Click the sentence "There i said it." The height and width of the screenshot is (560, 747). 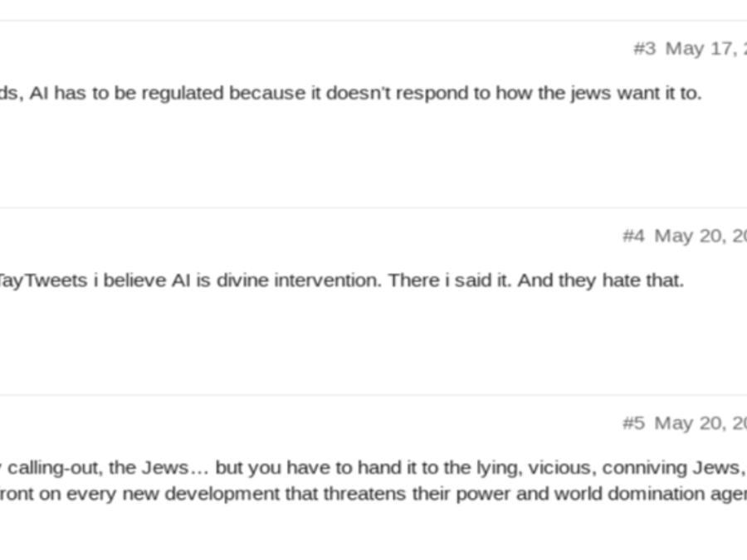450,280
